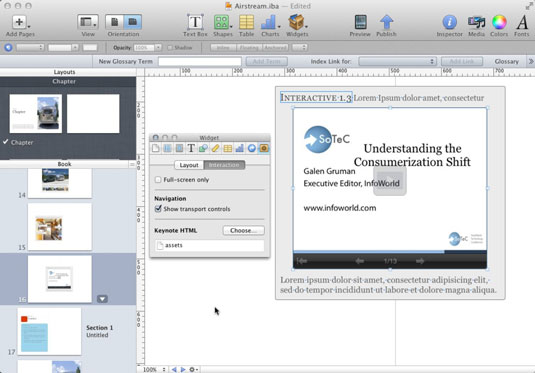Click the Add Term button
Image resolution: width=535 pixels, height=373 pixels.
pos(266,62)
